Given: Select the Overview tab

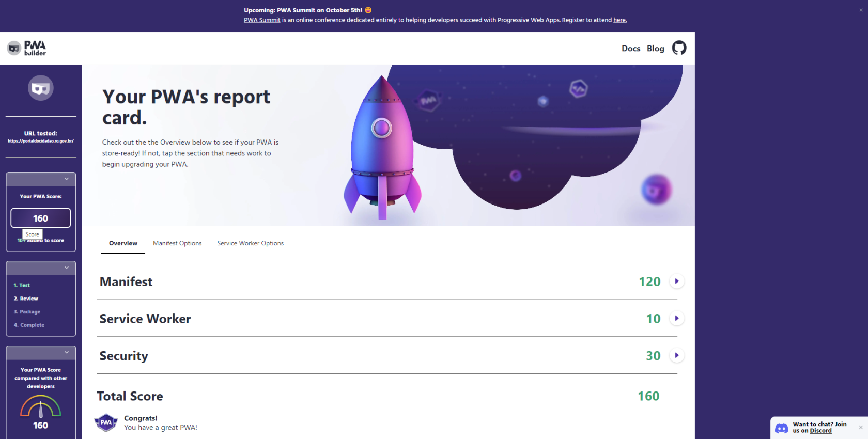Looking at the screenshot, I should coord(123,243).
